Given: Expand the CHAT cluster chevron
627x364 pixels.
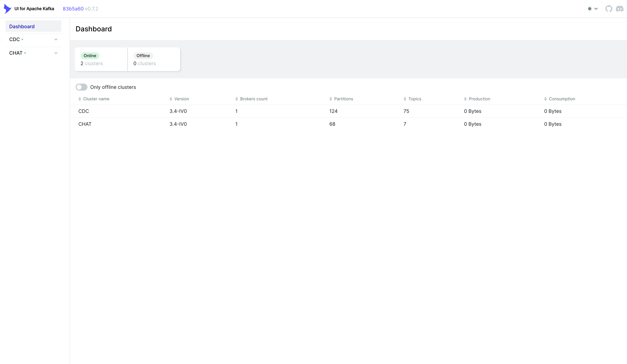Looking at the screenshot, I should click(x=56, y=53).
